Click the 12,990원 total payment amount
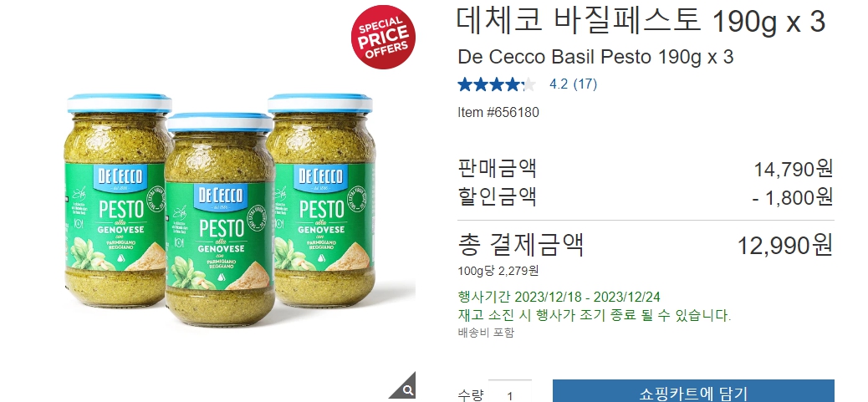This screenshot has width=868, height=402. point(785,246)
